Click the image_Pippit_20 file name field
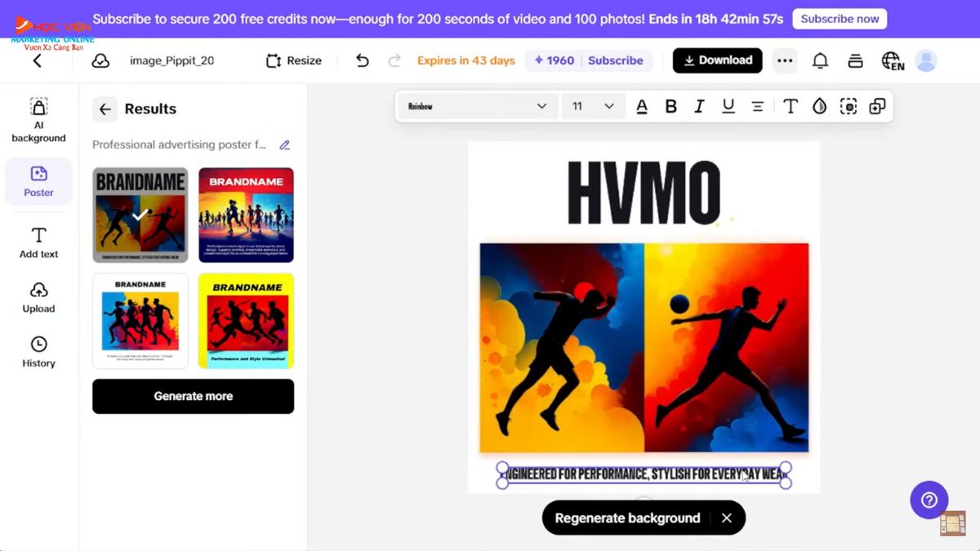Image resolution: width=980 pixels, height=551 pixels. coord(171,60)
